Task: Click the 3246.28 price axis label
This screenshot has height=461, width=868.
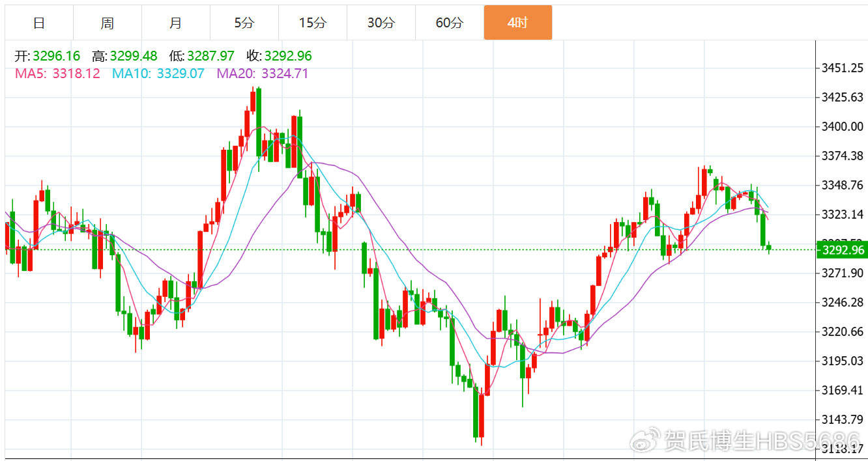Action: click(843, 302)
